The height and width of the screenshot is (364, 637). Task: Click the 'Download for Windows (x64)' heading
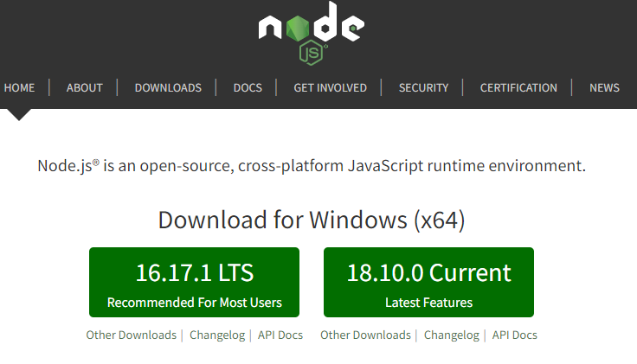pos(312,220)
